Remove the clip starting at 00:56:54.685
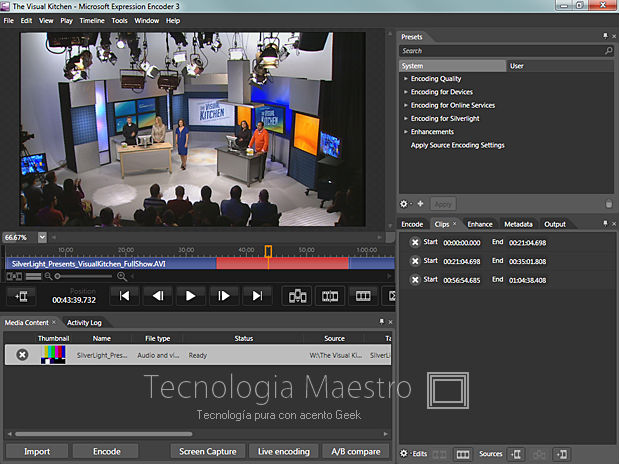 (x=415, y=280)
